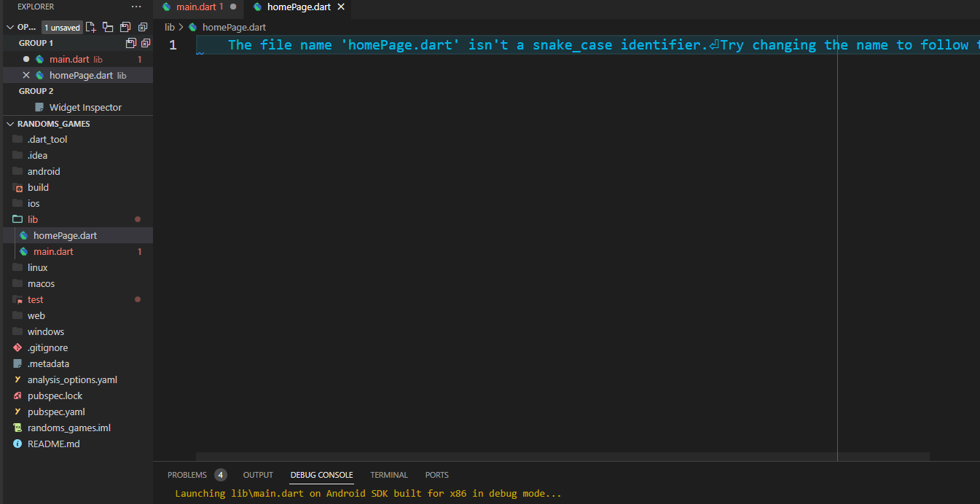Close Group 1 editors icon
The width and height of the screenshot is (980, 504).
click(145, 43)
